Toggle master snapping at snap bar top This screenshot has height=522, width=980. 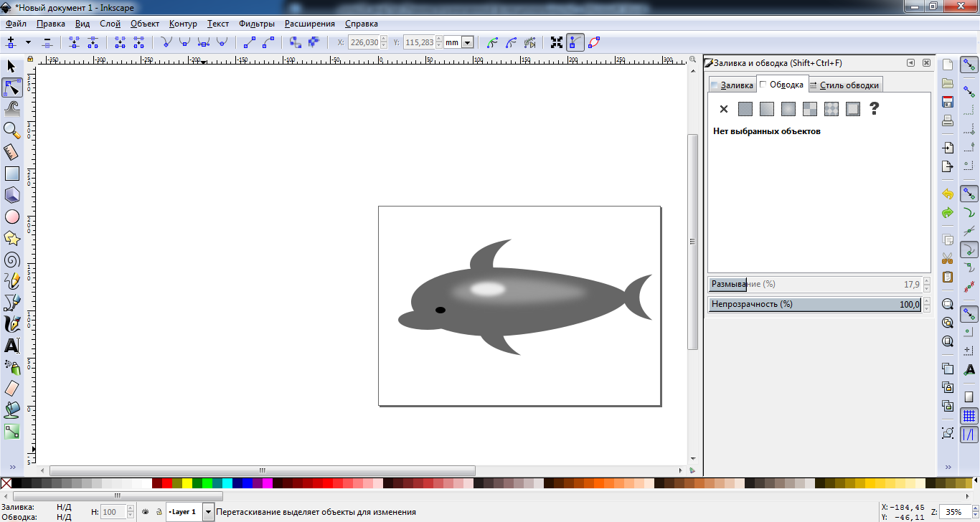click(x=969, y=65)
